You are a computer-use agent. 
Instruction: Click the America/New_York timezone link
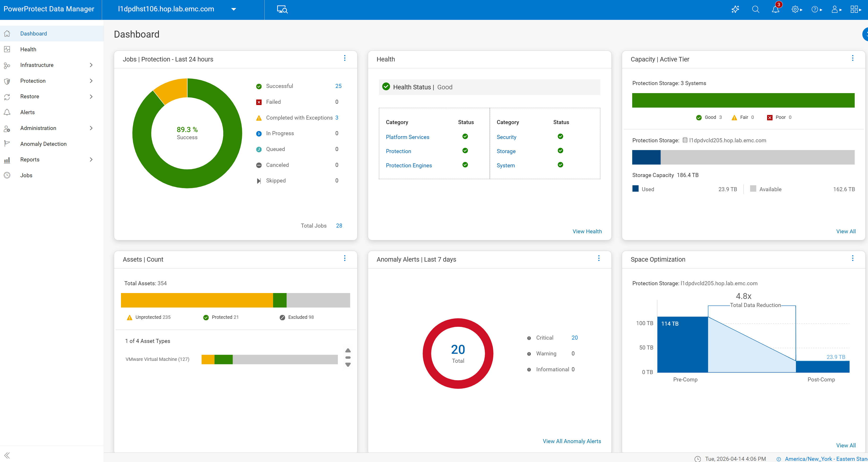pos(826,459)
